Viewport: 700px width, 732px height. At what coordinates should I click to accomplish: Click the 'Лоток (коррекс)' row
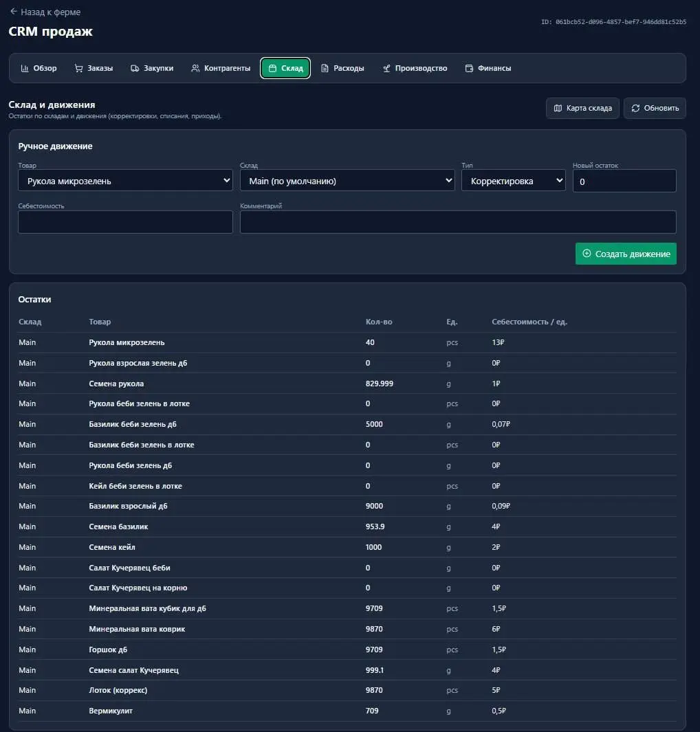(347, 690)
